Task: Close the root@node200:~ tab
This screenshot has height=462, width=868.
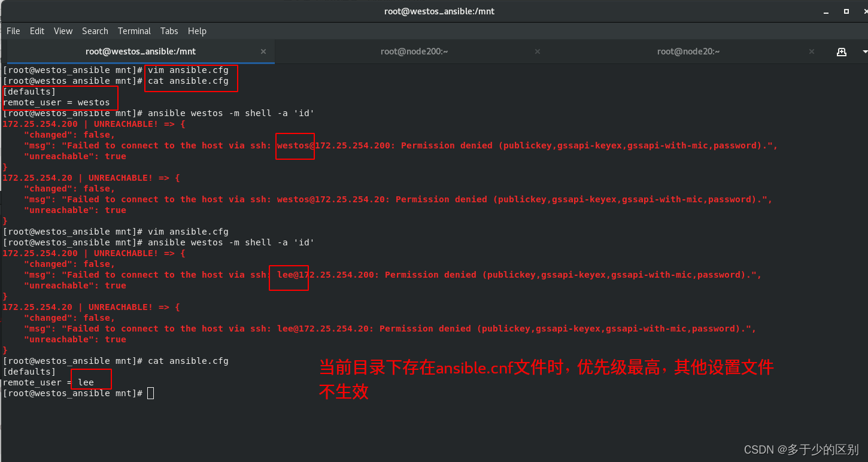Action: click(x=537, y=51)
